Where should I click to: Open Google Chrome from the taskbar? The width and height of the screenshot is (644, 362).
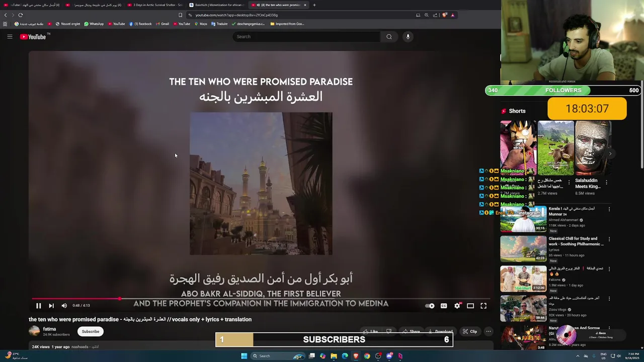(367, 356)
